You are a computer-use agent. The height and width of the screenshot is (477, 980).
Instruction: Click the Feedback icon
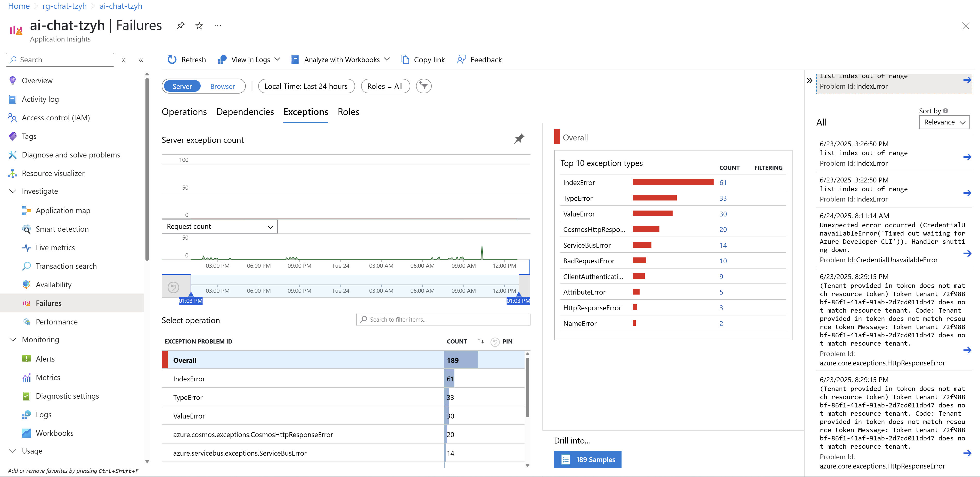pyautogui.click(x=461, y=59)
